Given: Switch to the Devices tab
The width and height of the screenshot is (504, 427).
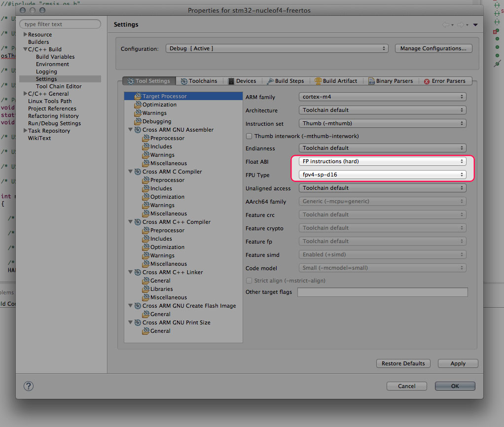Looking at the screenshot, I should 242,81.
